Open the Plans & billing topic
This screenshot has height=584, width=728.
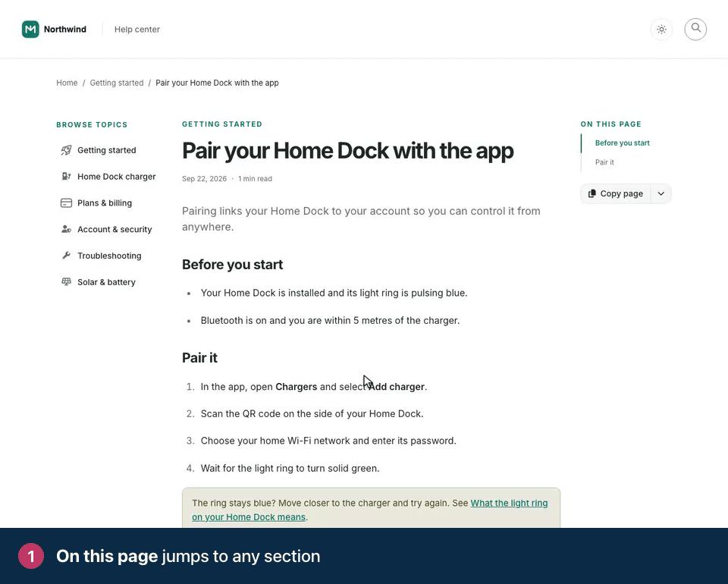[x=105, y=203]
